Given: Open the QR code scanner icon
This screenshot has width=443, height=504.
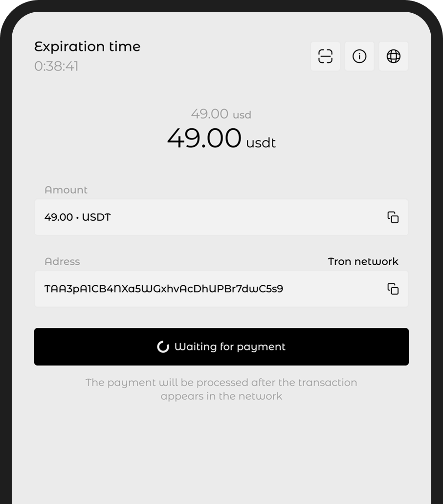Looking at the screenshot, I should [x=325, y=56].
